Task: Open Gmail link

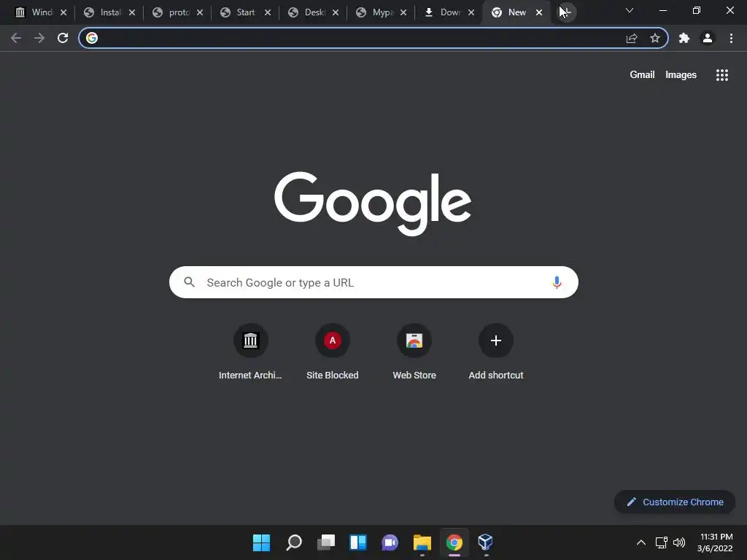Action: coord(642,75)
